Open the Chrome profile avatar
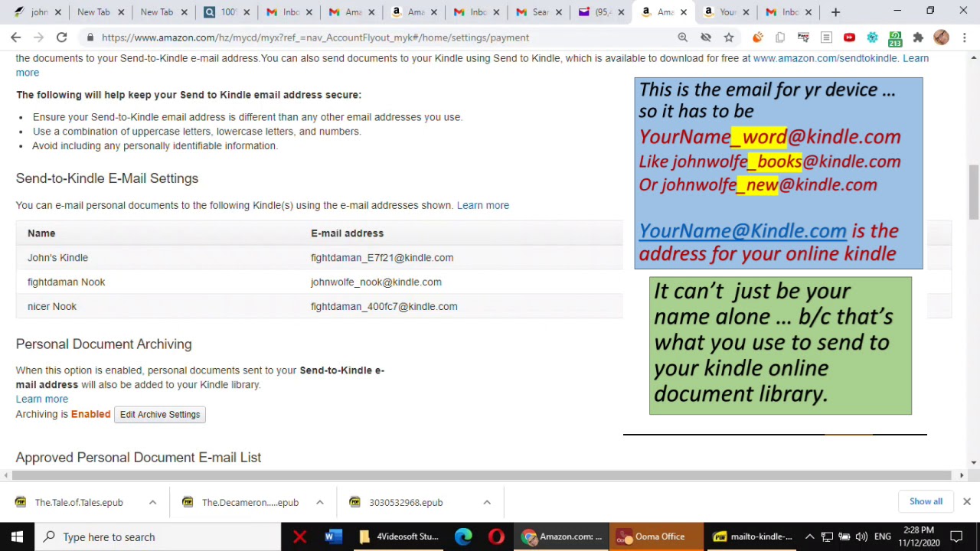980x551 pixels. [x=941, y=37]
